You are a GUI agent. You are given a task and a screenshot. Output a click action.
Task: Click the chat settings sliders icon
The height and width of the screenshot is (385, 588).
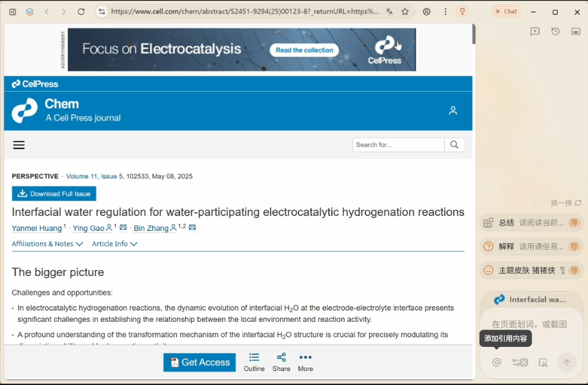coord(520,362)
